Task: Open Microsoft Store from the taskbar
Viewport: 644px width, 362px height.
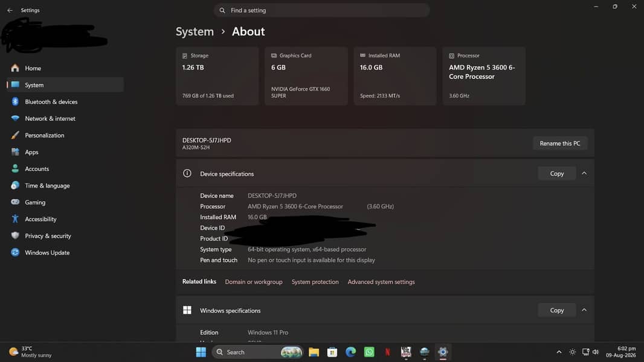Action: tap(332, 352)
